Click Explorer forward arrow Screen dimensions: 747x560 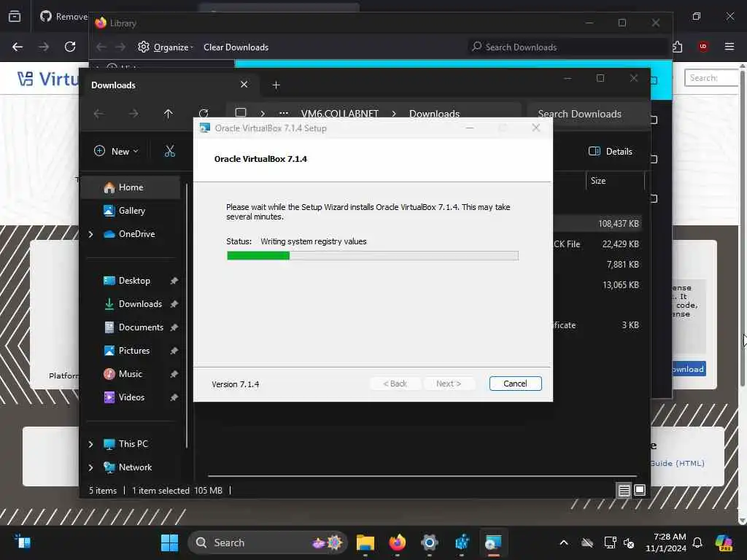coord(133,114)
